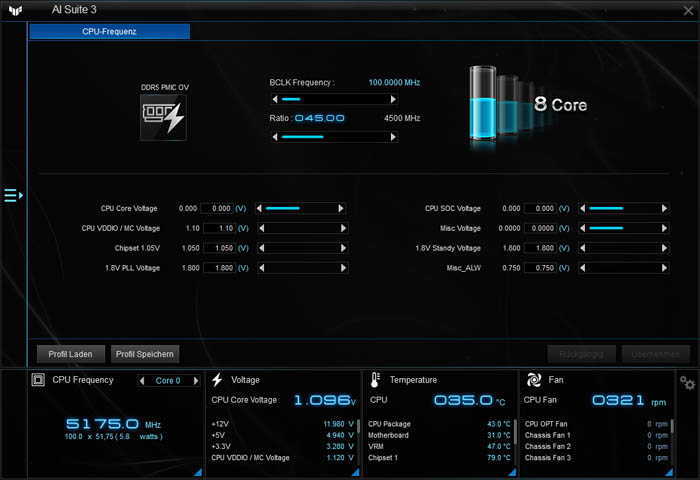Raise Misc_ALW with right arrow
The height and width of the screenshot is (480, 700).
(x=664, y=268)
